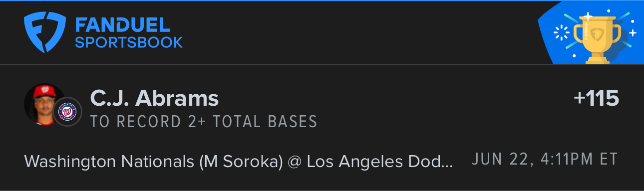Open the C.J. Abrams player name
Screen dimensions: 644x191
coord(154,98)
